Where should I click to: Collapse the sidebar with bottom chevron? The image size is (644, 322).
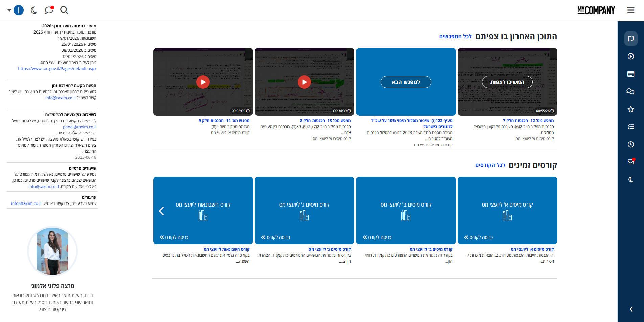[x=631, y=309]
